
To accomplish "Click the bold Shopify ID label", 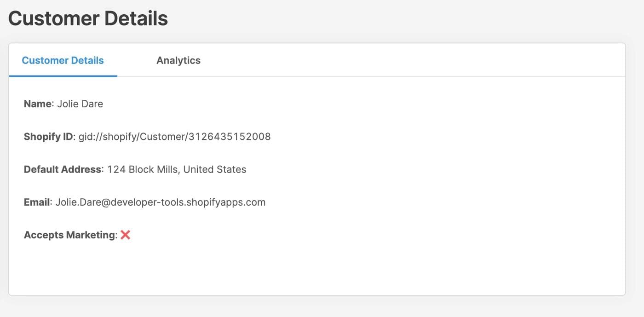I will click(48, 137).
